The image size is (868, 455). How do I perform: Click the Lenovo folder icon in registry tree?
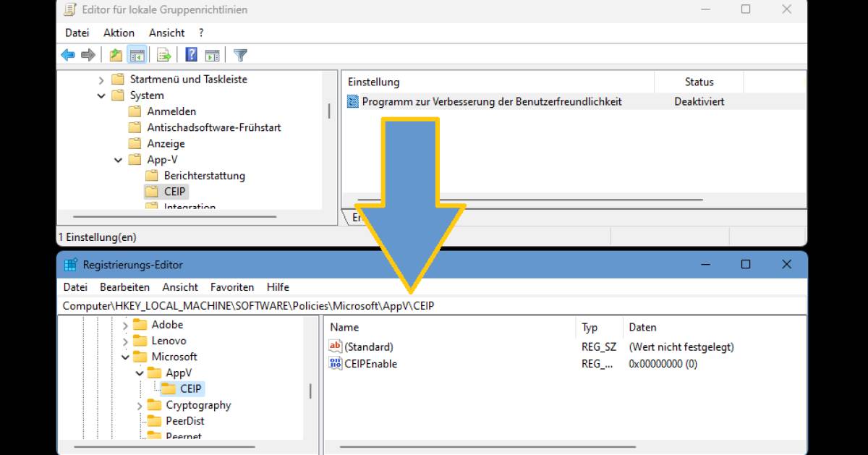point(140,341)
